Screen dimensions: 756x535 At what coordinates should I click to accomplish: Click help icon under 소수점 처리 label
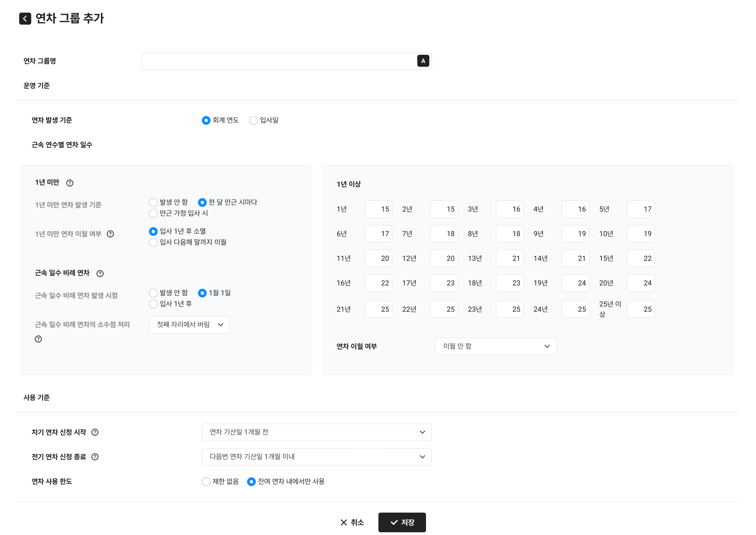pos(38,339)
